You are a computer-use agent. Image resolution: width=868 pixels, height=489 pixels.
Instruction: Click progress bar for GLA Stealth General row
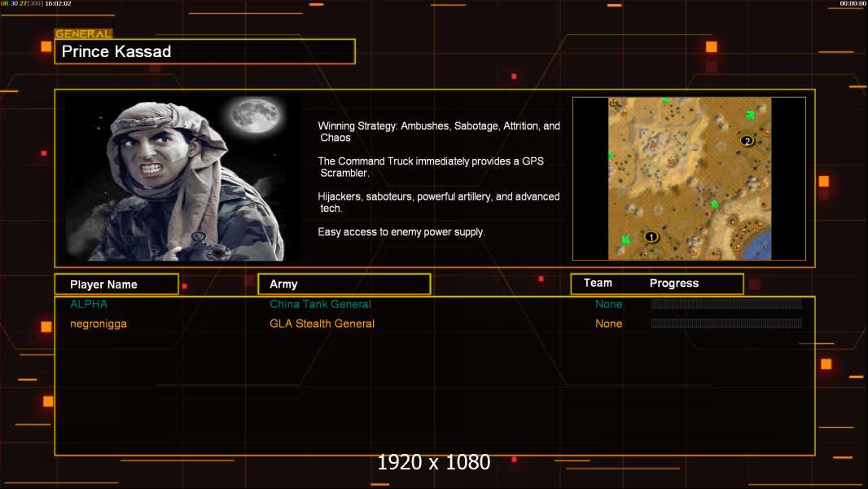click(726, 324)
